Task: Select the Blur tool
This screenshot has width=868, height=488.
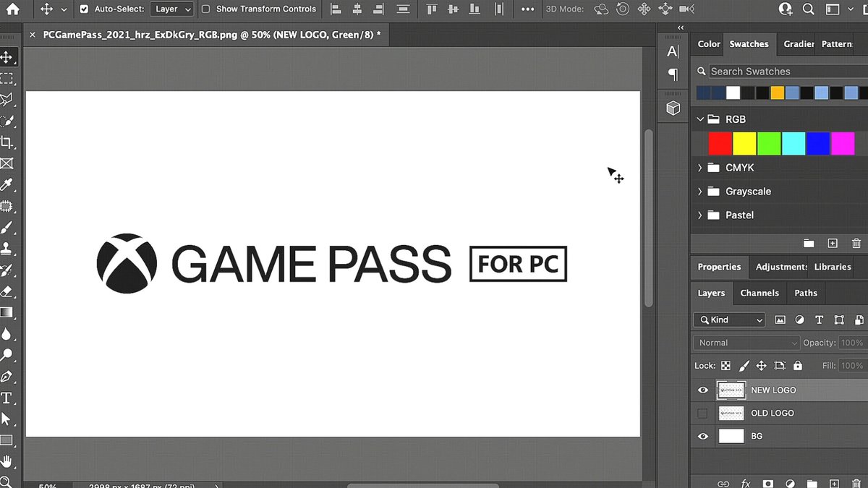Action: point(7,334)
